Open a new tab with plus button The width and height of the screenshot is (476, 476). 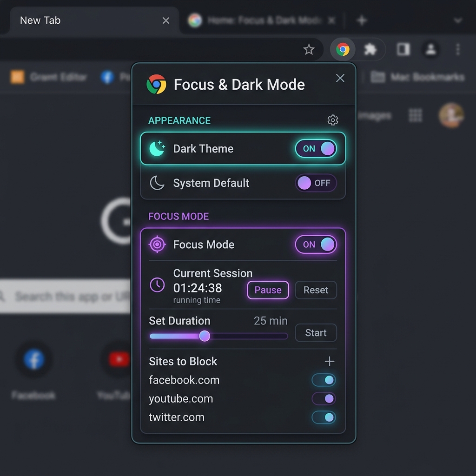coord(362,20)
